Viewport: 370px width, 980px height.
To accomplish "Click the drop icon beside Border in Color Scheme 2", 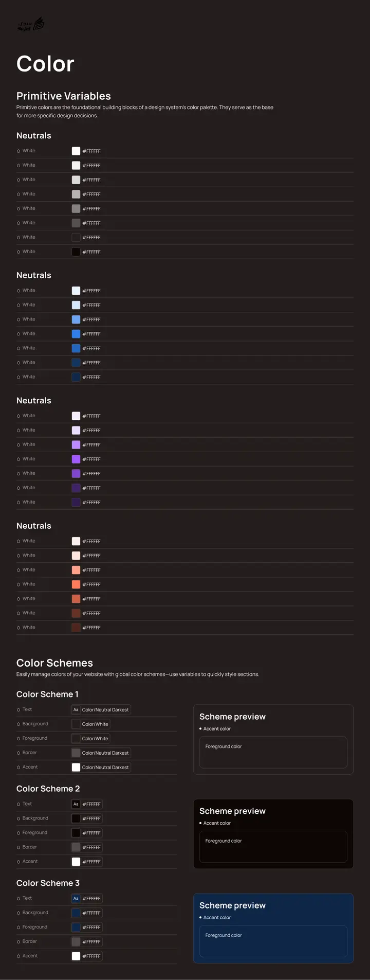I will click(x=18, y=847).
